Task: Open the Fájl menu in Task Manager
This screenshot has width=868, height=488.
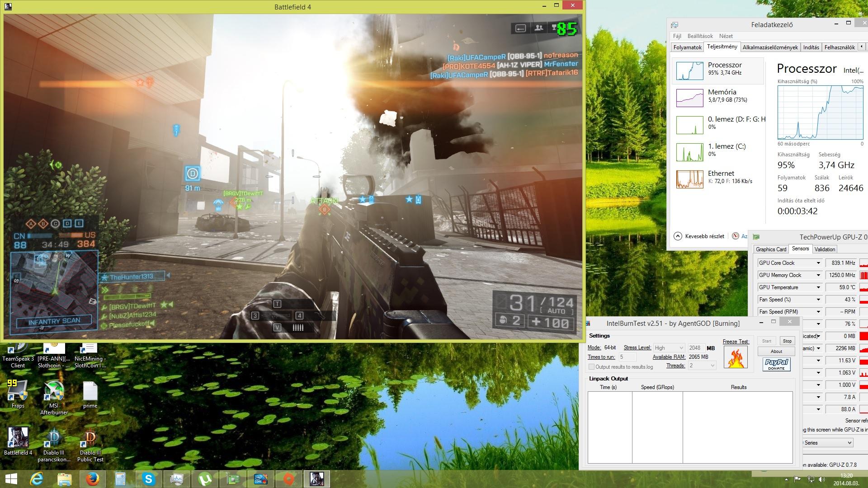Action: (677, 36)
